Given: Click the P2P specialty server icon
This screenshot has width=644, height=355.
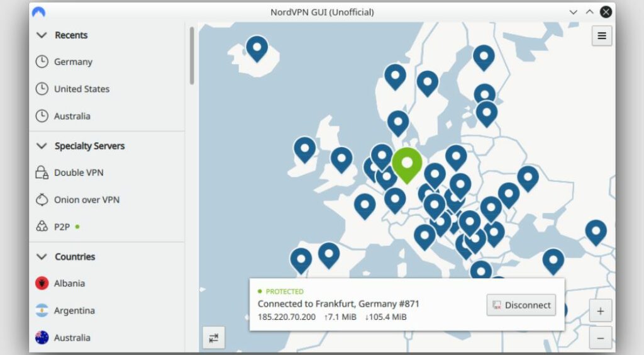Looking at the screenshot, I should (x=42, y=227).
